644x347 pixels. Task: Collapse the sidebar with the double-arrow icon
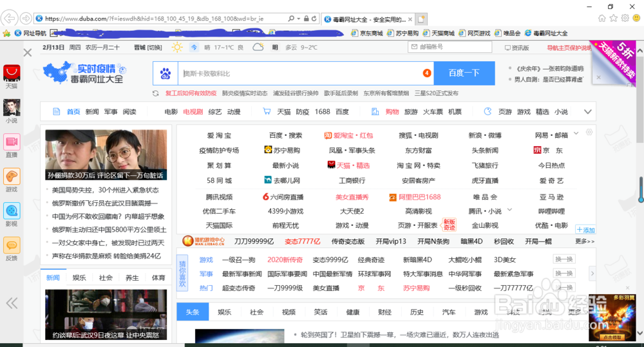(x=12, y=303)
